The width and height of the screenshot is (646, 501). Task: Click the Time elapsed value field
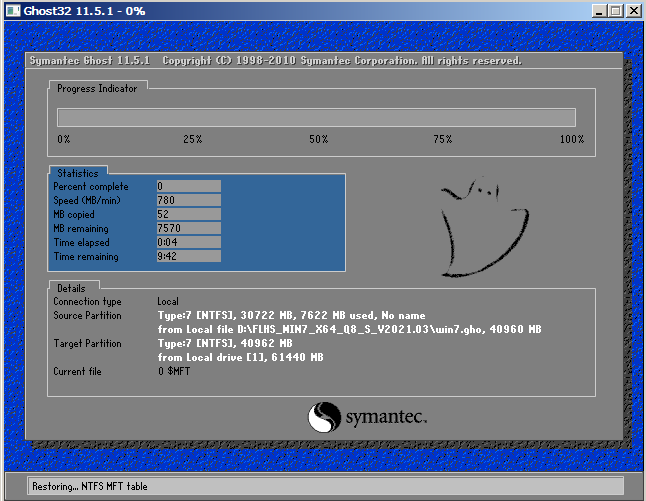click(x=189, y=242)
